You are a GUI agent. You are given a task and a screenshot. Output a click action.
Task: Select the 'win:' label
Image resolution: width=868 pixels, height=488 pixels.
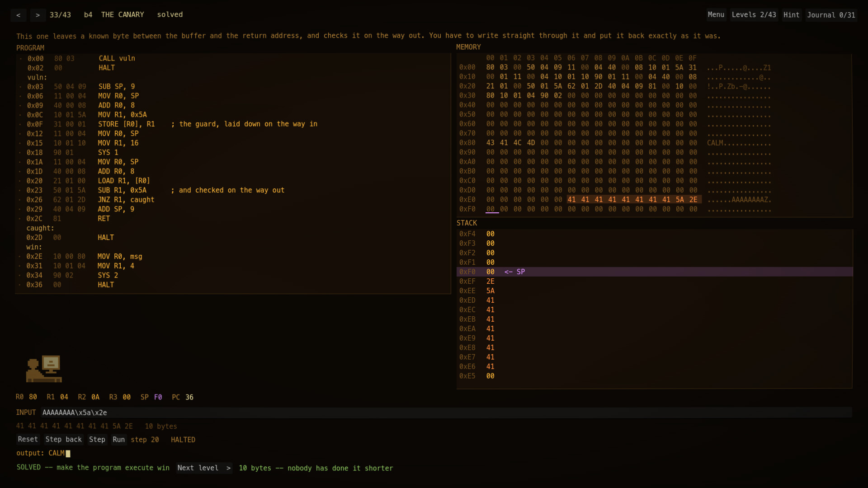coord(34,247)
